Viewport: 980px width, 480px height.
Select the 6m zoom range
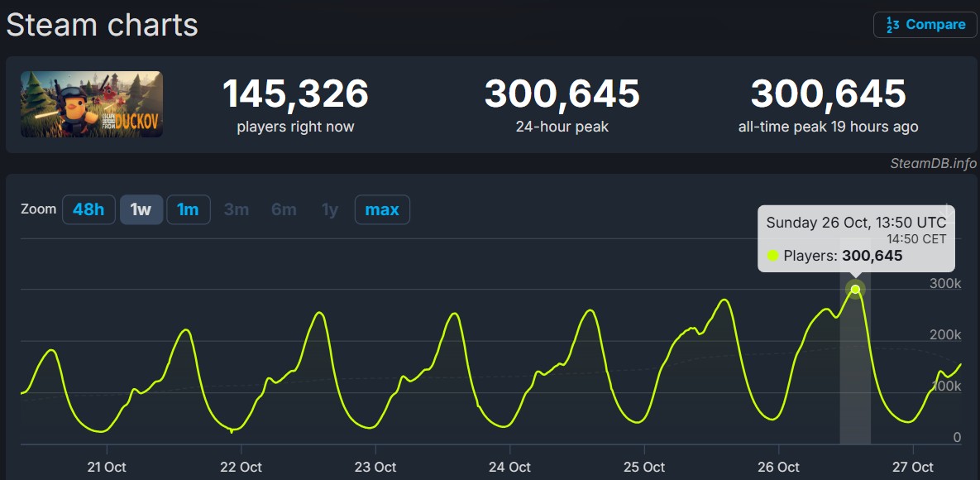284,209
